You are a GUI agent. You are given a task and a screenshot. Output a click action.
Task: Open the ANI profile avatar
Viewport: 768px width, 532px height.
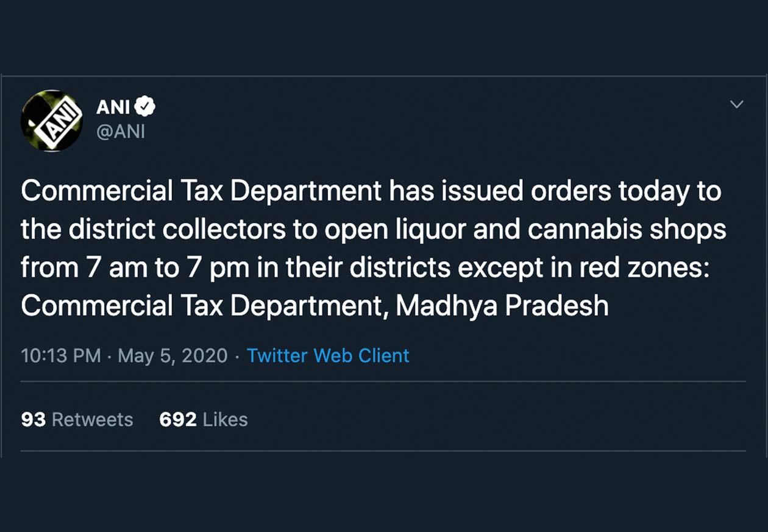pyautogui.click(x=52, y=121)
